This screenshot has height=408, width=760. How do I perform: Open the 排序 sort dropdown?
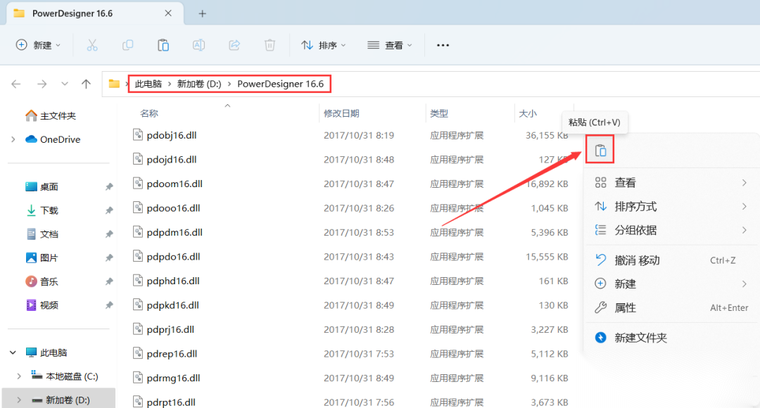click(x=323, y=45)
